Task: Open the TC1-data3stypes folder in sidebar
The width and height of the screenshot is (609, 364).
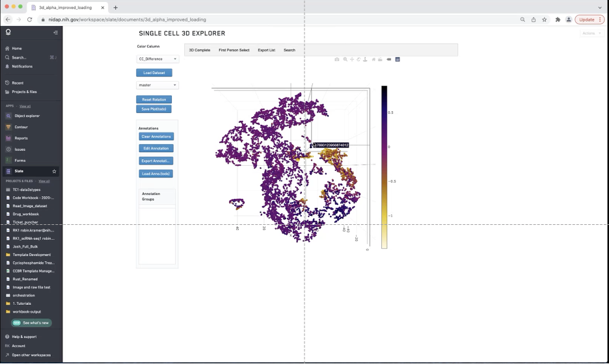Action: pos(26,190)
